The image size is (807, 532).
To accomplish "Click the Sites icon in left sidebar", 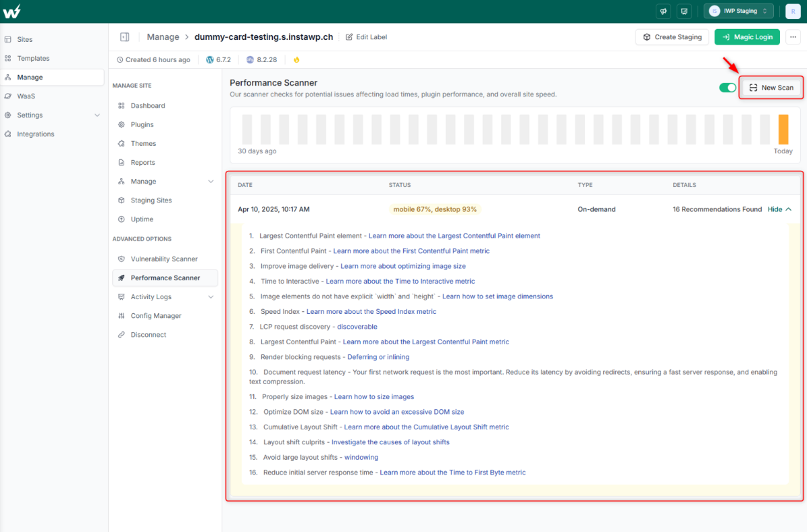I will (7, 39).
